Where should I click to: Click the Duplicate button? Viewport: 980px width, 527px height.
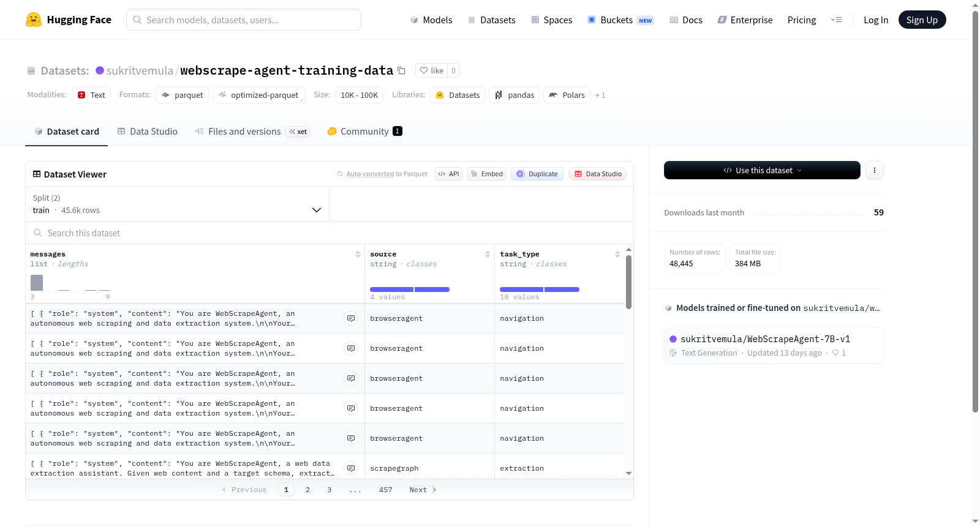point(537,174)
